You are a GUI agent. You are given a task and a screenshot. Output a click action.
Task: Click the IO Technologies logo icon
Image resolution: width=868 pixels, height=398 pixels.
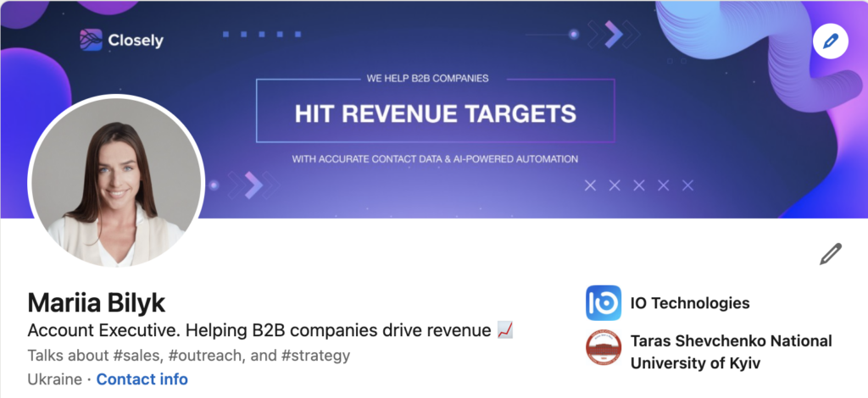pyautogui.click(x=604, y=303)
